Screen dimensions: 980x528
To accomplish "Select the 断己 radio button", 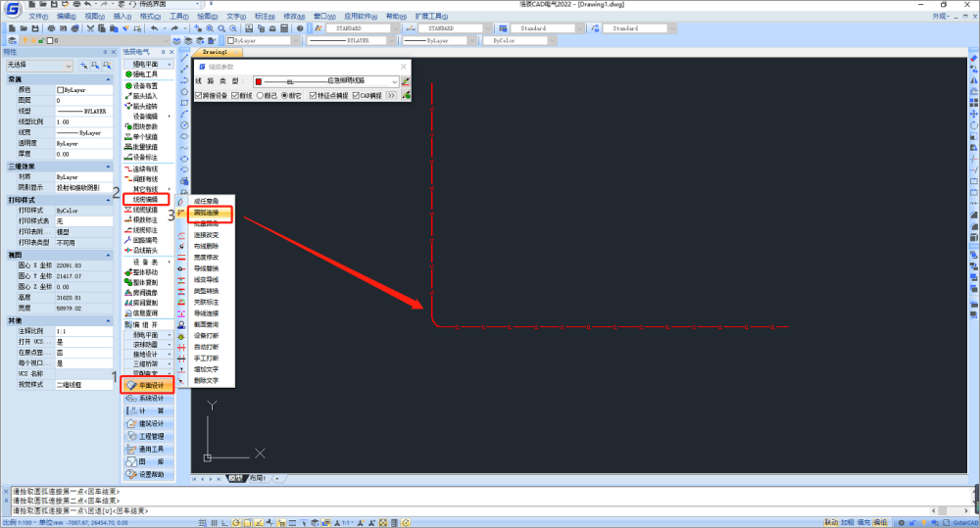I will 260,96.
